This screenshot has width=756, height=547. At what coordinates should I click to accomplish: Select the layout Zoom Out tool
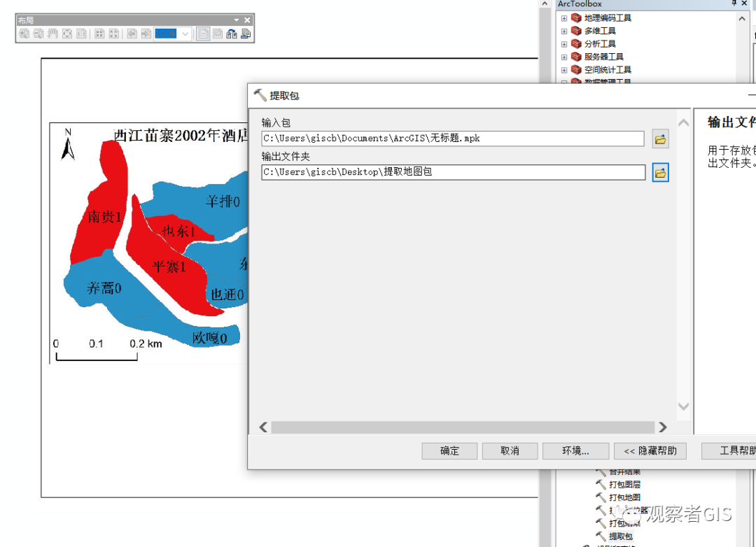click(x=38, y=34)
